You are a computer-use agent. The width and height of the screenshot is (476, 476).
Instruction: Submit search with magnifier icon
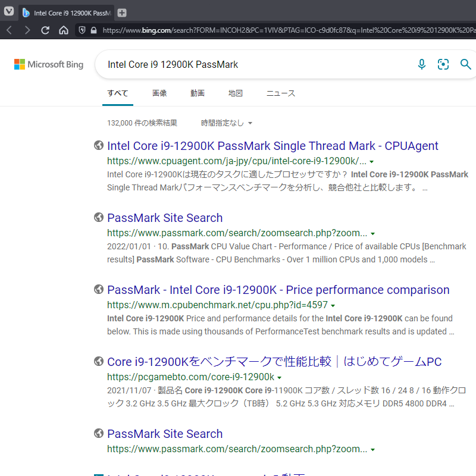pyautogui.click(x=465, y=64)
